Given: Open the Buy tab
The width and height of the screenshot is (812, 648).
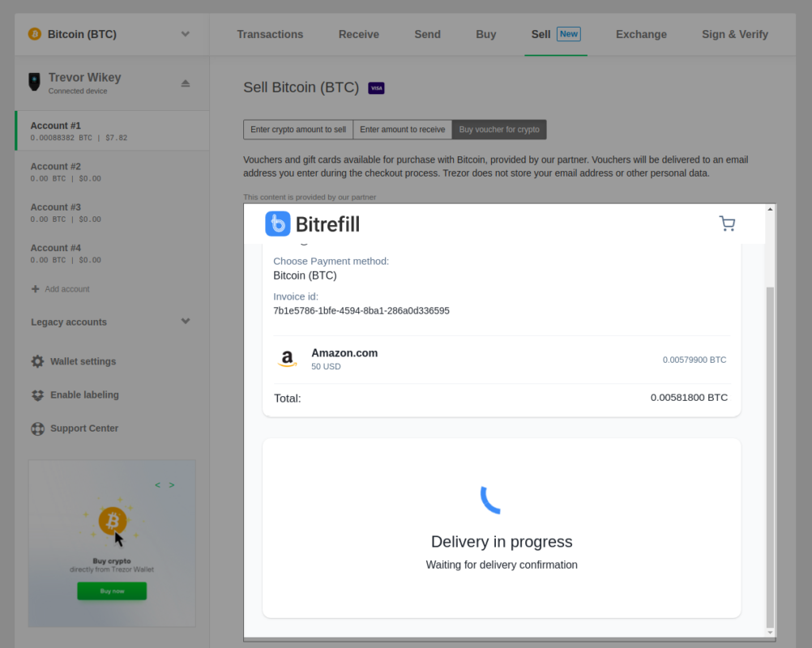Looking at the screenshot, I should pyautogui.click(x=485, y=34).
